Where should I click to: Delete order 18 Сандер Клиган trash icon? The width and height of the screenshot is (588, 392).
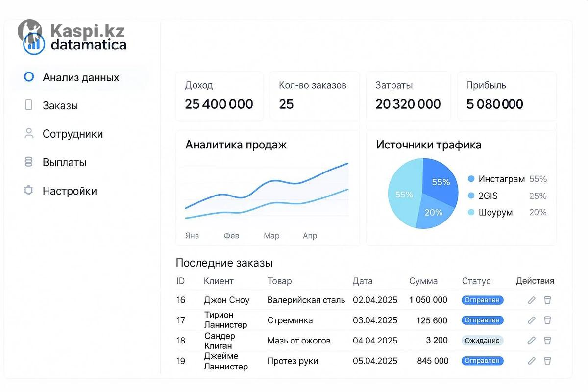click(x=548, y=340)
